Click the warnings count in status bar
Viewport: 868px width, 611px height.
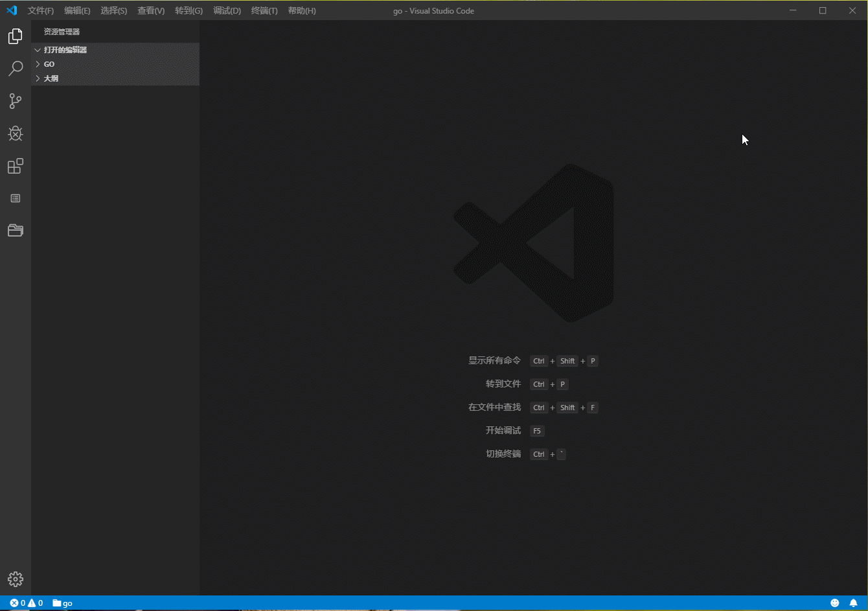point(35,603)
